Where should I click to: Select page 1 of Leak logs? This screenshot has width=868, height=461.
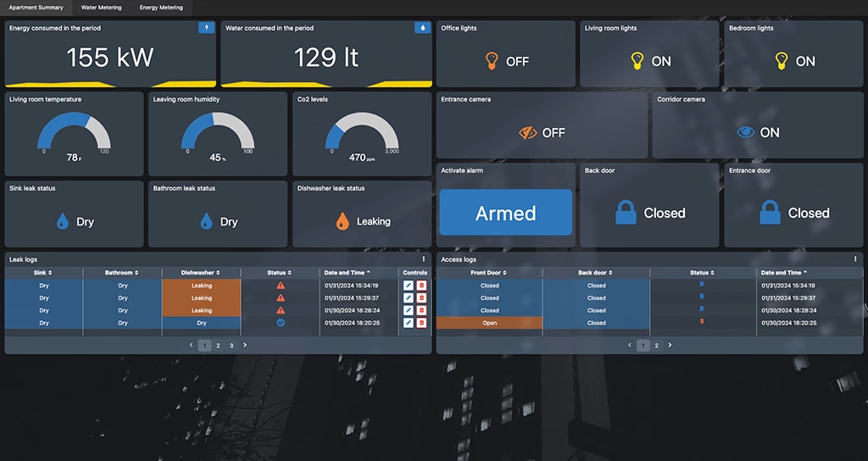tap(204, 346)
